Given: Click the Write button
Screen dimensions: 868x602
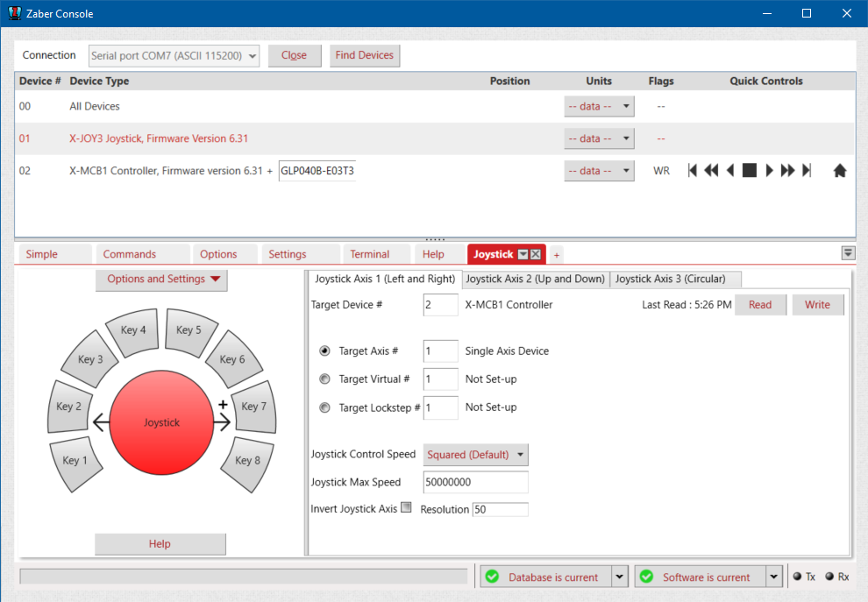Looking at the screenshot, I should click(x=818, y=305).
